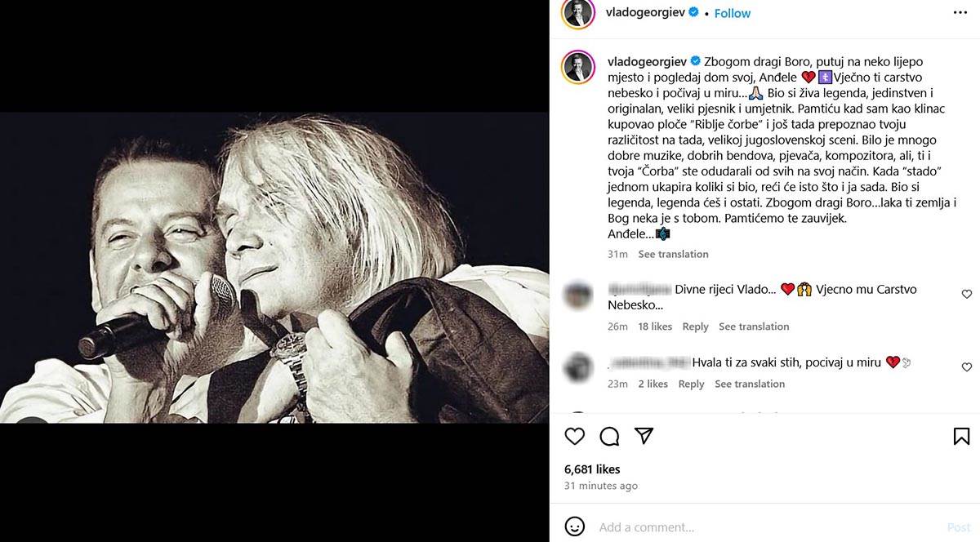Open the black-and-white concert photo
Screen dimensions: 980x542
coord(274,268)
